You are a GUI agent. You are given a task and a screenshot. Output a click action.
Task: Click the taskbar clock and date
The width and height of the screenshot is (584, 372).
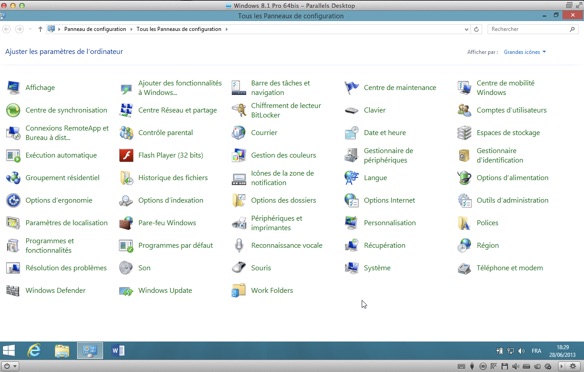(562, 351)
